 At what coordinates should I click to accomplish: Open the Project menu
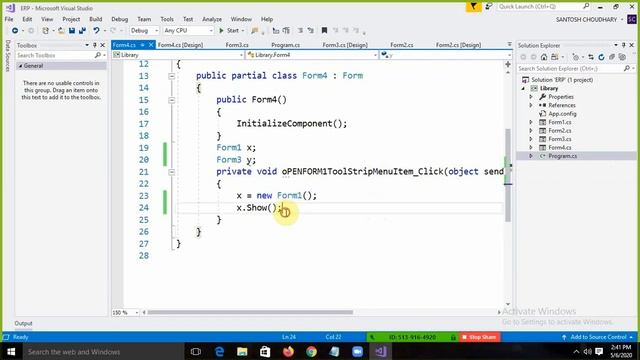pos(71,19)
